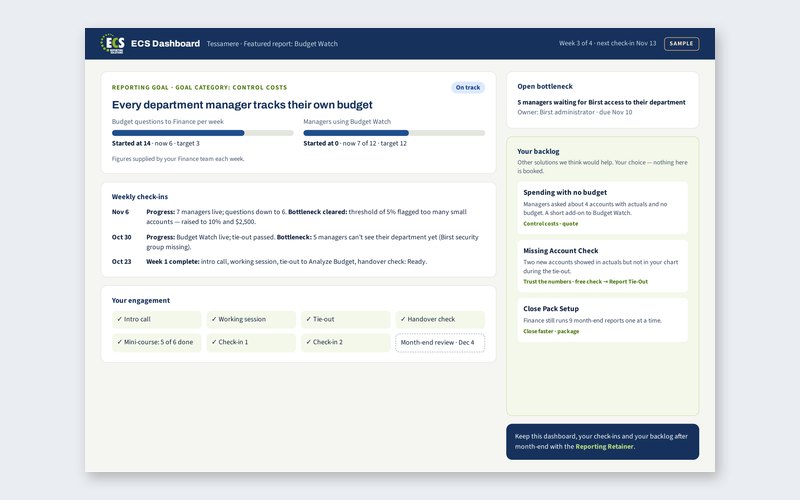
Task: Click 'Week 3 of 4 · next check-in Nov 13'
Action: coord(607,43)
